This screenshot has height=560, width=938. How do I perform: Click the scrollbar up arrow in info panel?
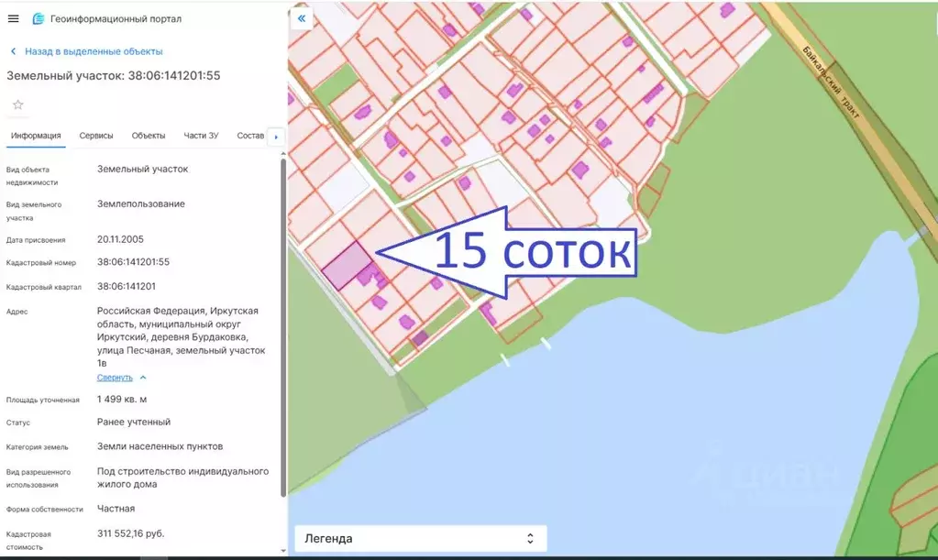[x=283, y=154]
